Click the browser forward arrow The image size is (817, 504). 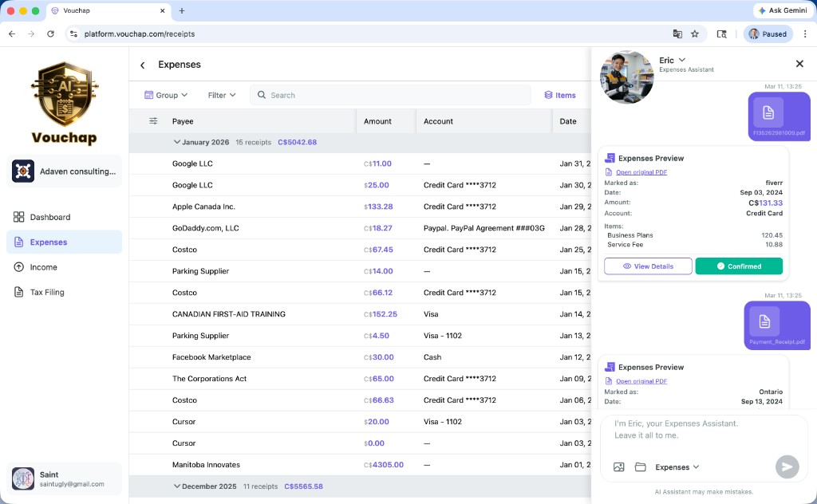[x=31, y=33]
